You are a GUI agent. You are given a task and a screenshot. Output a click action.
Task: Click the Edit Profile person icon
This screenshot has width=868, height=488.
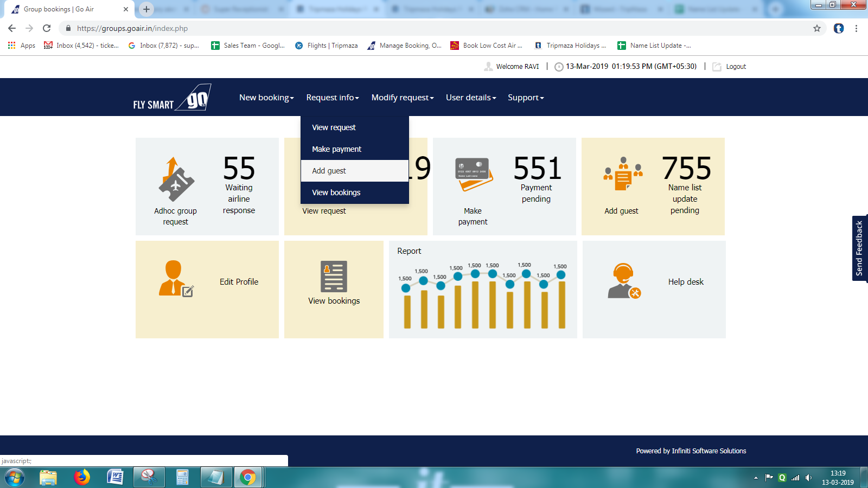point(176,278)
